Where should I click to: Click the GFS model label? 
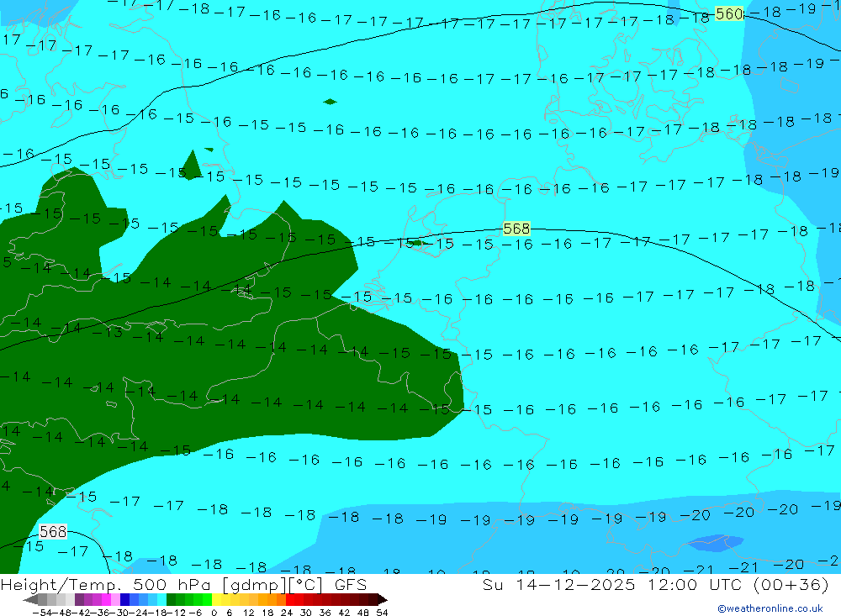[x=351, y=585]
